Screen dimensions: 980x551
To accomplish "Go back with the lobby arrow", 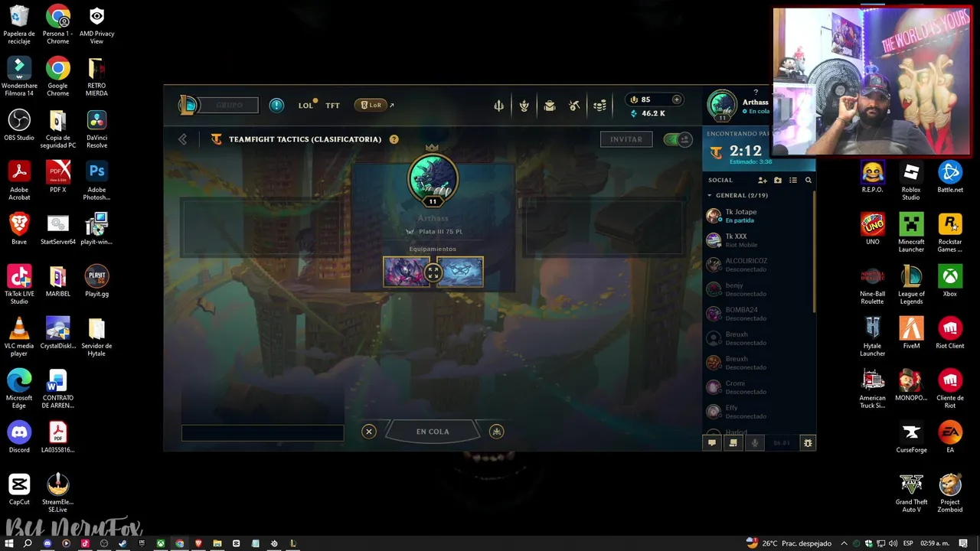I will tap(182, 139).
